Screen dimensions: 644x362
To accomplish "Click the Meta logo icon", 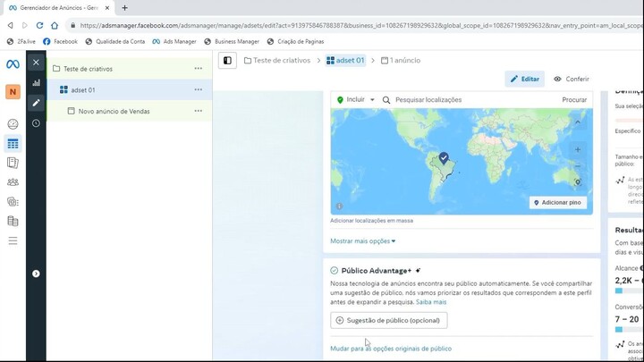I will click(13, 64).
